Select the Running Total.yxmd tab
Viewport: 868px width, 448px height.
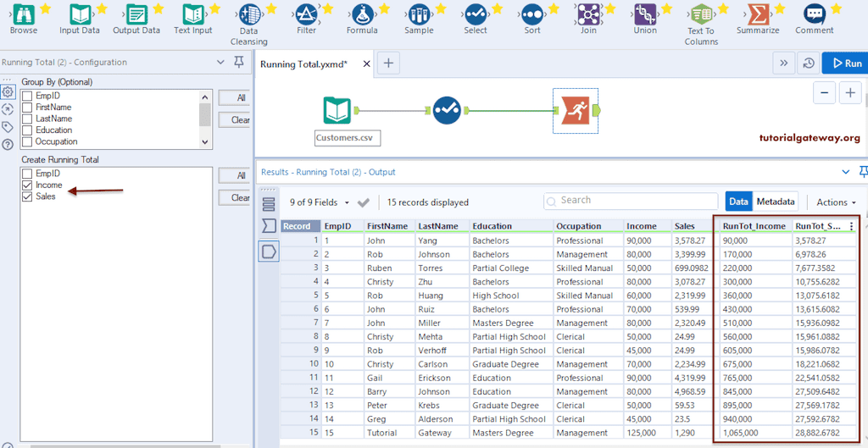pos(304,64)
